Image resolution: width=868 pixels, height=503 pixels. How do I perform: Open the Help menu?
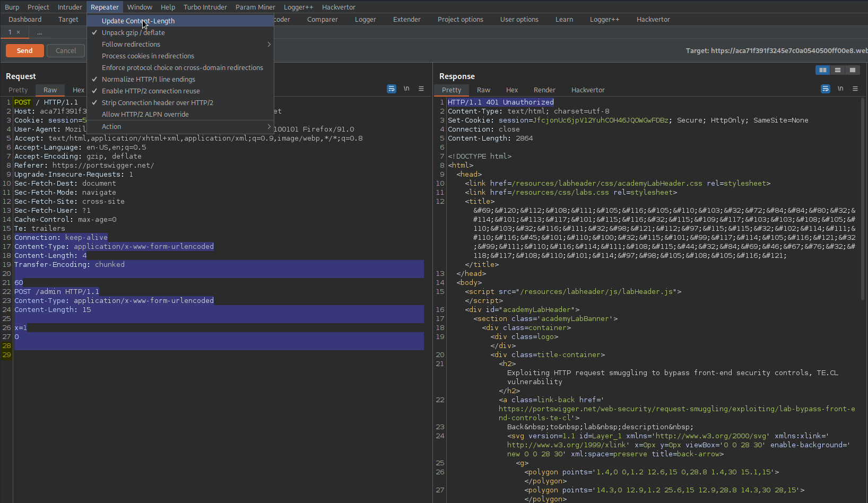click(x=168, y=7)
